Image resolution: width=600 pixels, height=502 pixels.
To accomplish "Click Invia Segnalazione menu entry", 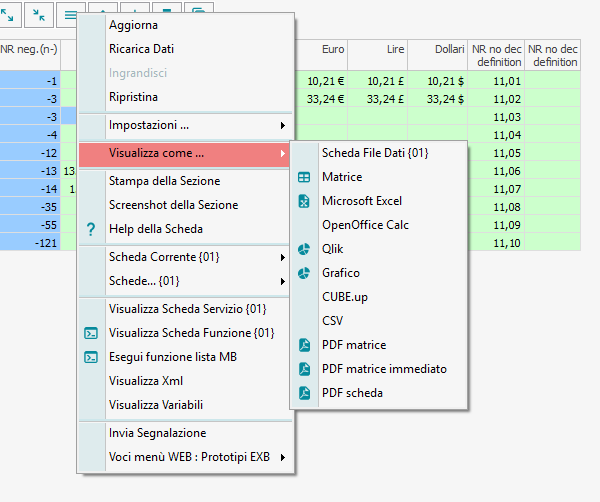I will click(157, 433).
